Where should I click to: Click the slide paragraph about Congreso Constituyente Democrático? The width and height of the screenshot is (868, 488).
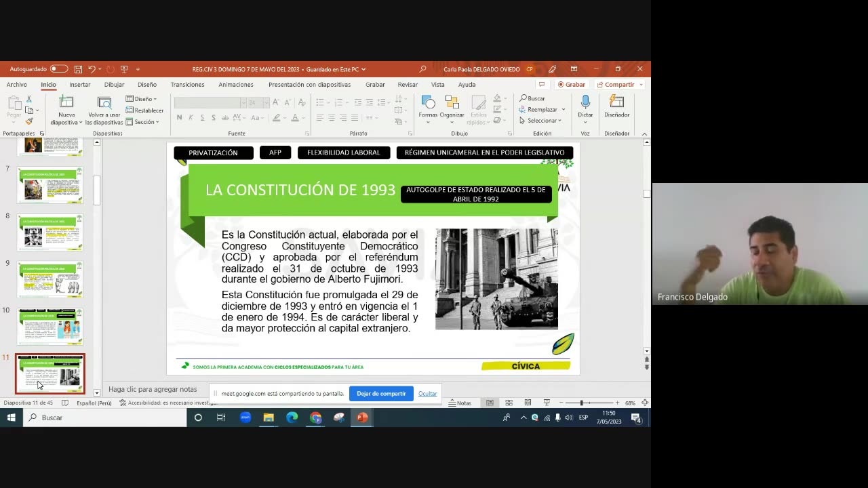[319, 257]
